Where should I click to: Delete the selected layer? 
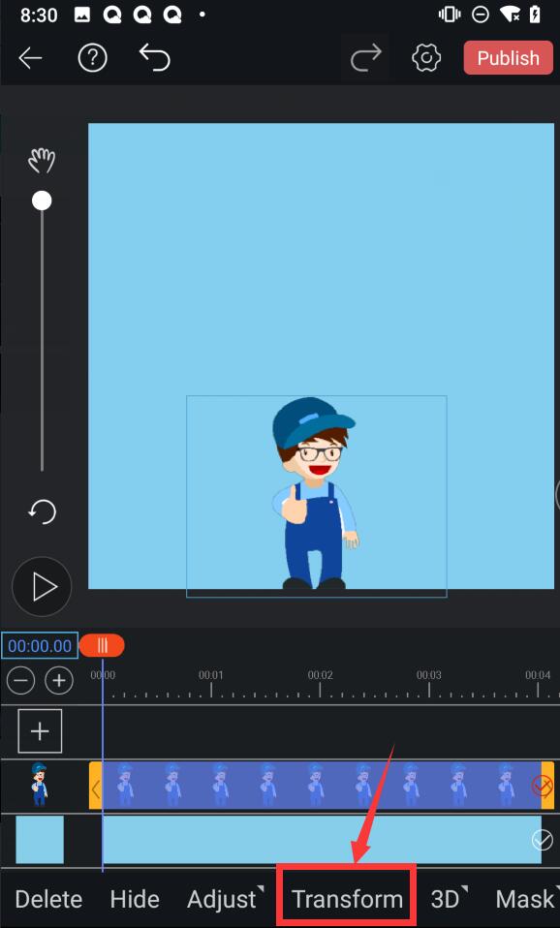(48, 899)
